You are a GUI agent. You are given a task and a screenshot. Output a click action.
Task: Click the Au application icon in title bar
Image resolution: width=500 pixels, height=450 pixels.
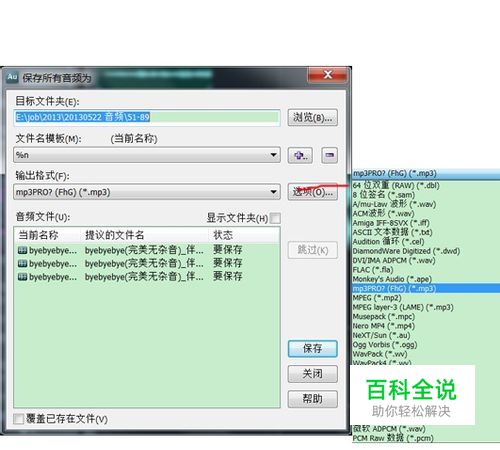coord(12,77)
